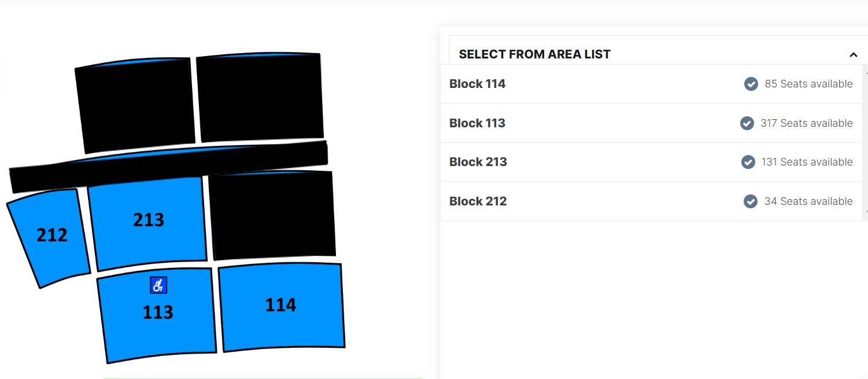Screen dimensions: 868x379
Task: Click the wheelchair accessibility icon in block 113
Action: 158,285
